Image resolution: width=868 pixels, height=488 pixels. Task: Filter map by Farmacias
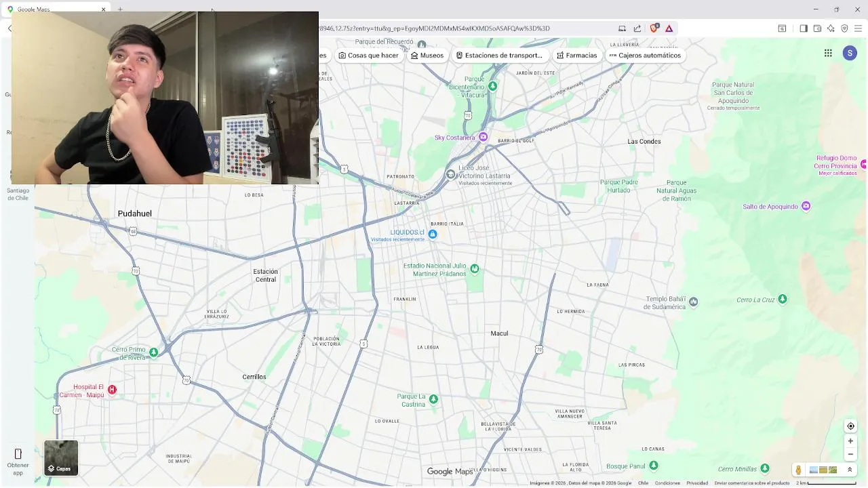click(x=577, y=56)
